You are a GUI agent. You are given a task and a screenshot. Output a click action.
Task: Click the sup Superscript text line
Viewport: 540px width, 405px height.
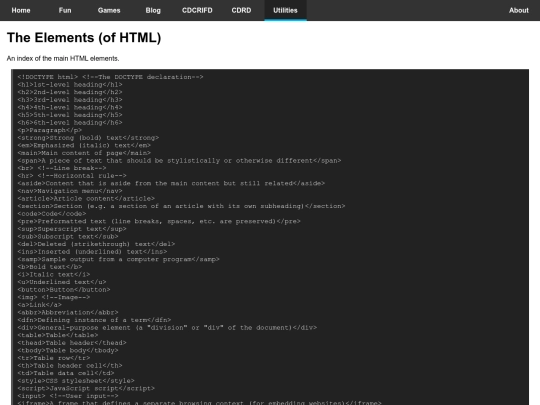click(72, 229)
